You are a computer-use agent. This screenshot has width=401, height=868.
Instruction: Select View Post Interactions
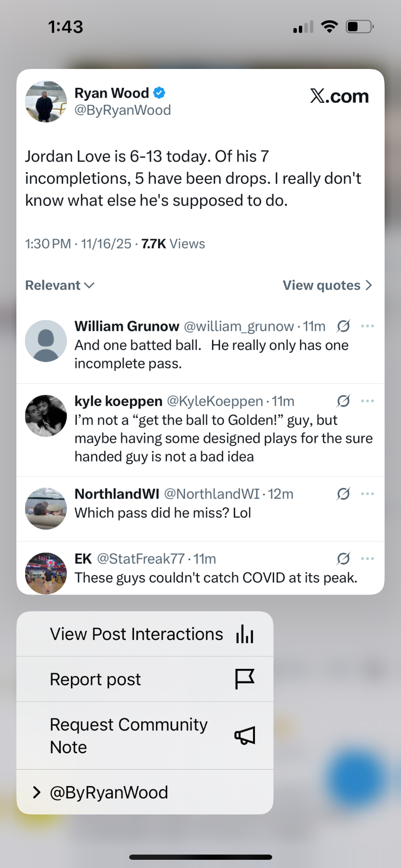[x=145, y=634]
